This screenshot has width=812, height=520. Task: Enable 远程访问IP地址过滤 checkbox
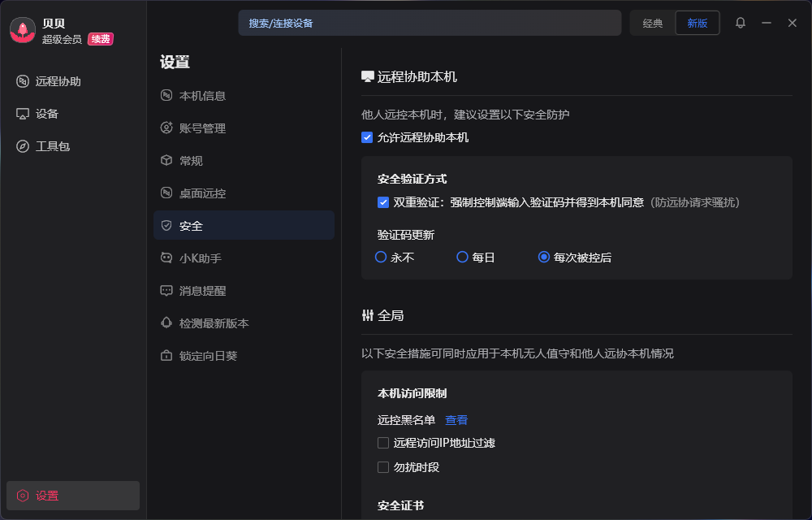pyautogui.click(x=383, y=443)
